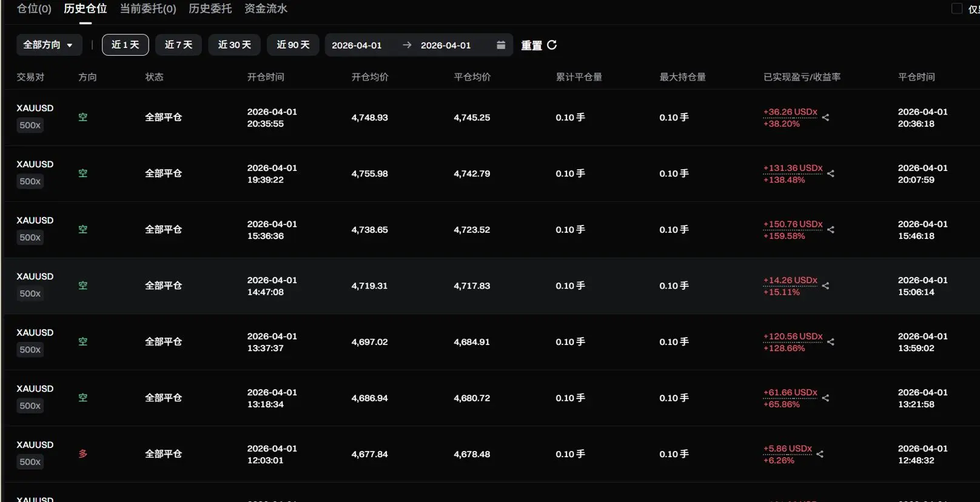Viewport: 980px width, 502px height.
Task: Share the +61.66 USDx trade result
Action: [825, 398]
